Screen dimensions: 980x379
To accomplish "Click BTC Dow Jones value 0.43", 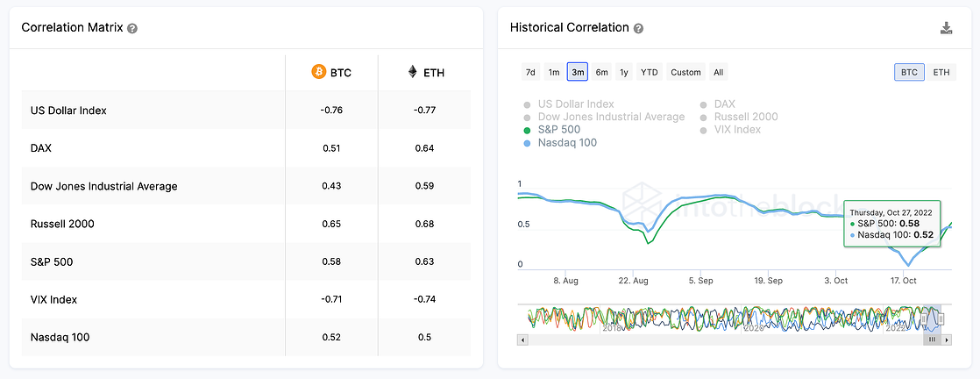I will [x=331, y=186].
